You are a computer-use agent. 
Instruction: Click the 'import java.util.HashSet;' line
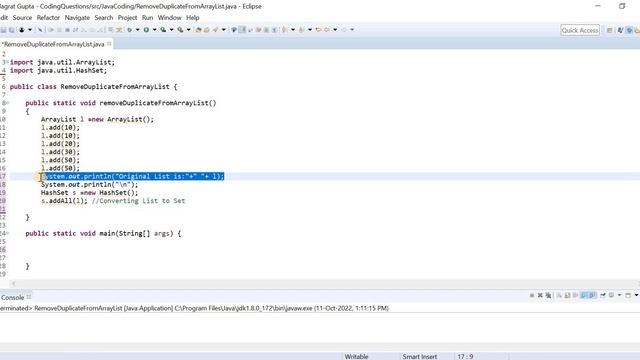(58, 70)
